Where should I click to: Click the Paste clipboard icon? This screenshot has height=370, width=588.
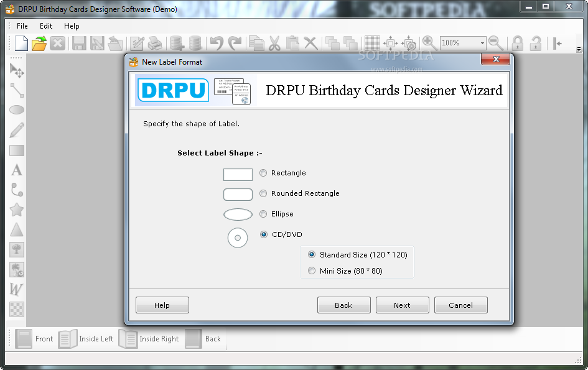point(292,43)
